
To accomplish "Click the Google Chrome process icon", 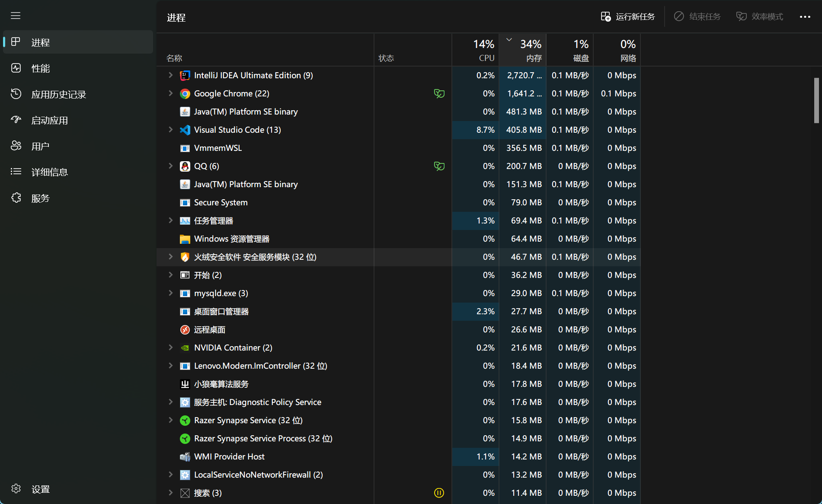I will [x=185, y=94].
